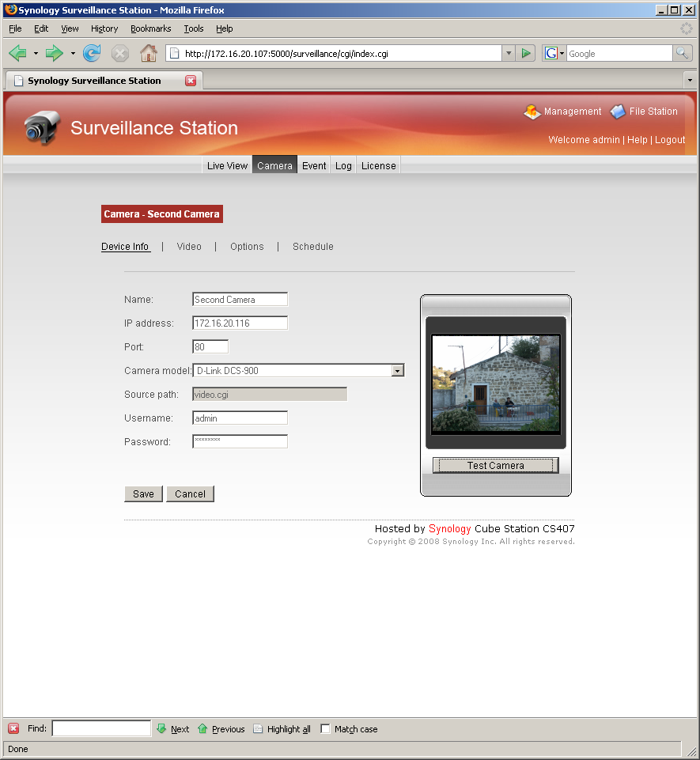This screenshot has width=700, height=760.
Task: Open the Management link text
Action: [x=573, y=112]
